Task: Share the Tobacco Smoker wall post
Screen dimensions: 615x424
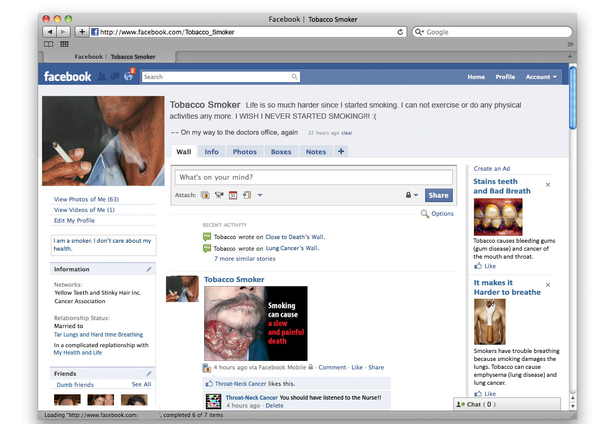Action: coord(376,368)
